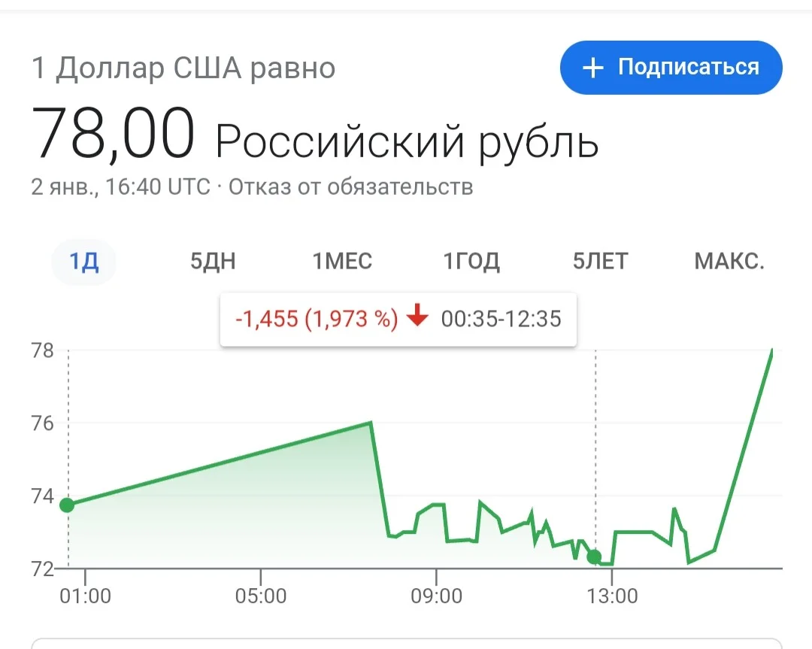
Task: Click the red down arrow in tooltip
Action: 417,315
